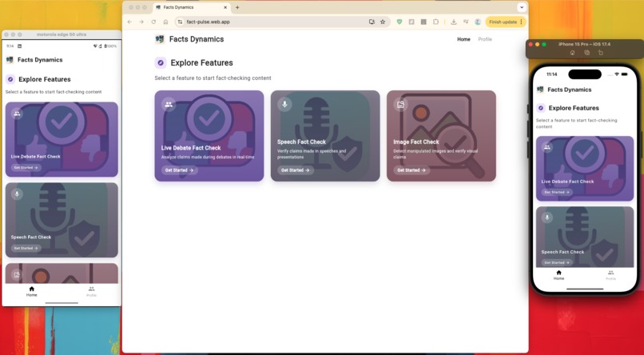Get Started on Live Debate in Motorola window

click(26, 168)
